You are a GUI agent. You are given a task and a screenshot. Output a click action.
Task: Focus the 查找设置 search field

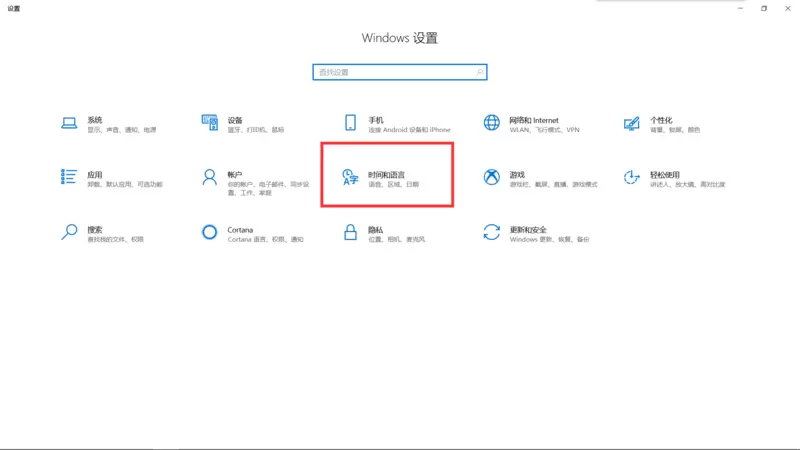point(400,72)
